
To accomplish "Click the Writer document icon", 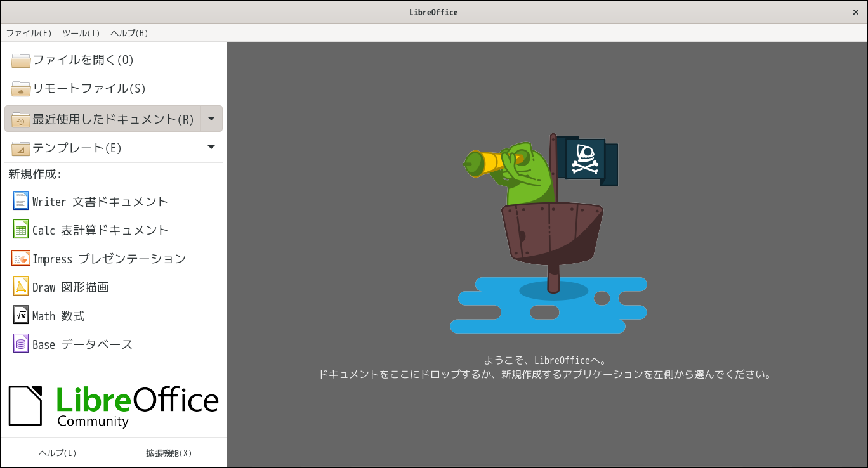I will point(21,201).
